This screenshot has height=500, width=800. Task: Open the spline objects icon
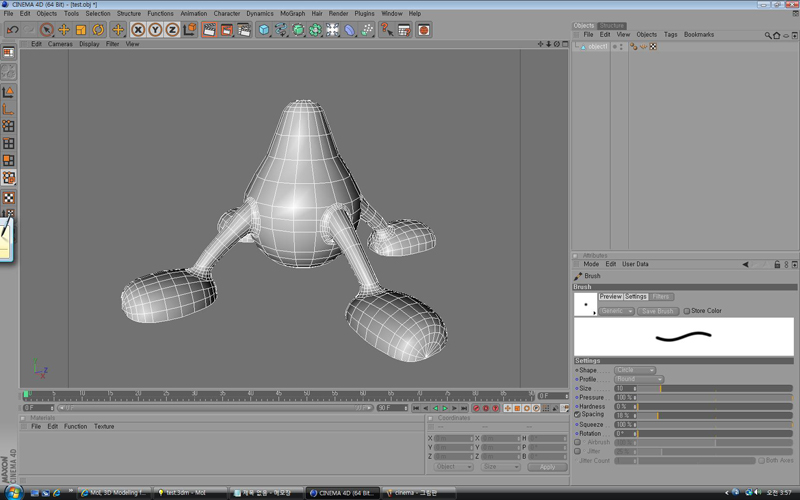[x=281, y=30]
